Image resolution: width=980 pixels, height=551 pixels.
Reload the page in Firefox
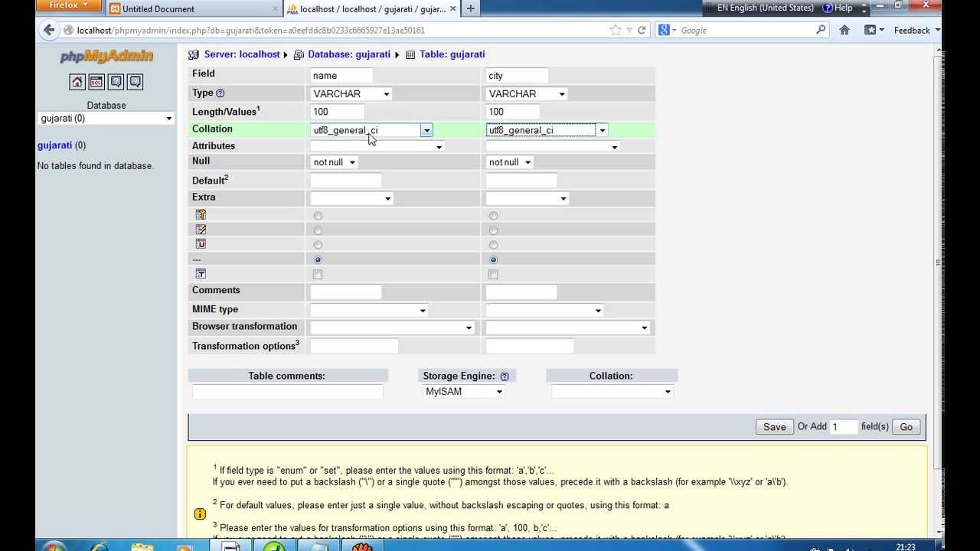point(642,30)
